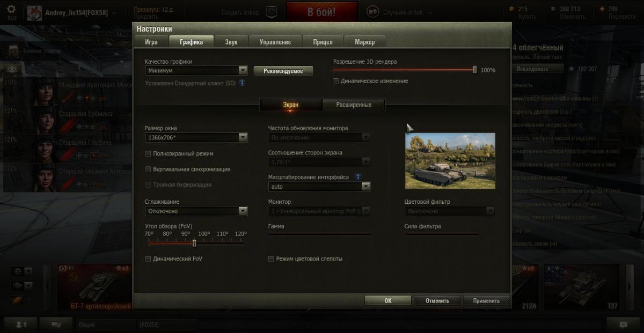Switch to the Звук tab
The image size is (644, 333).
click(231, 42)
